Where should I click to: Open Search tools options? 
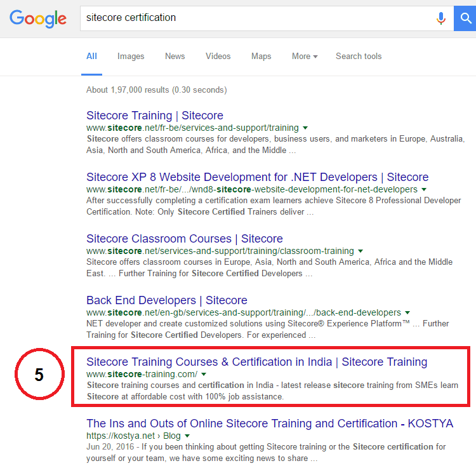(359, 57)
